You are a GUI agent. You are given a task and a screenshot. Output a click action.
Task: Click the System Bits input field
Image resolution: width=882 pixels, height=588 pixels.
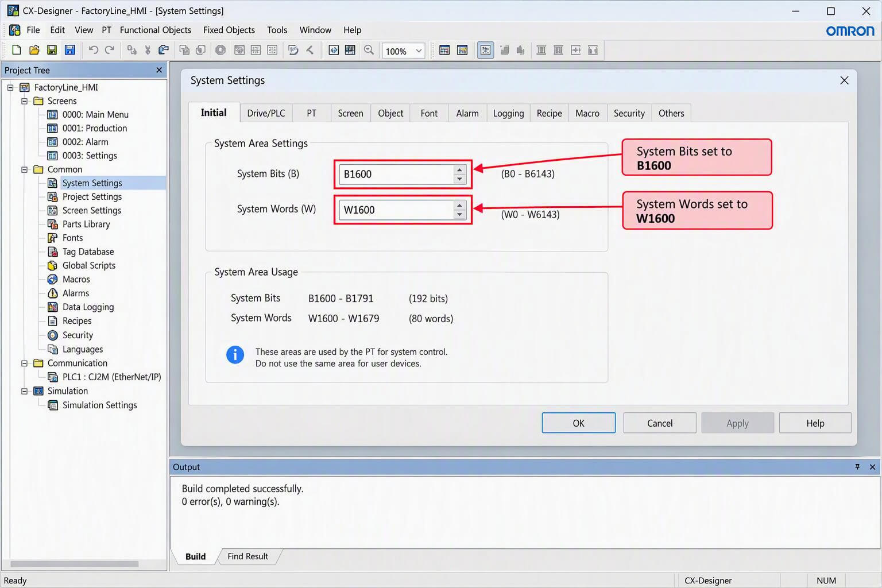(x=396, y=175)
